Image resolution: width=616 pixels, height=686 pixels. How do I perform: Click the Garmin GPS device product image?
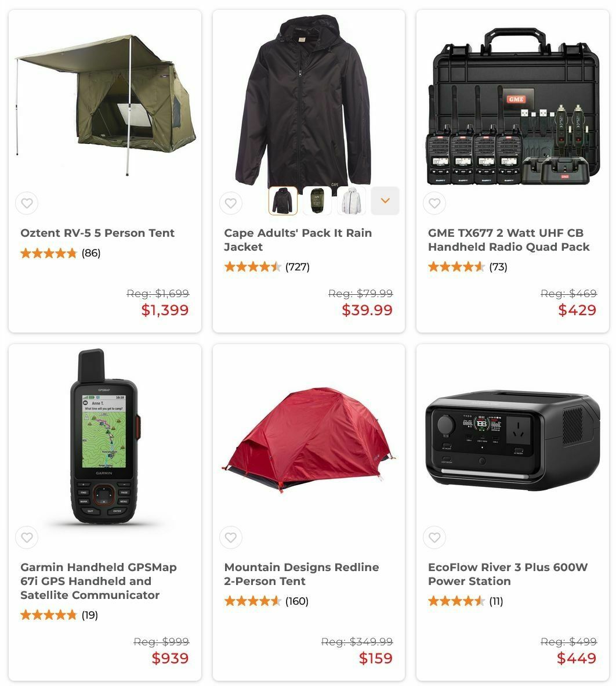(105, 436)
